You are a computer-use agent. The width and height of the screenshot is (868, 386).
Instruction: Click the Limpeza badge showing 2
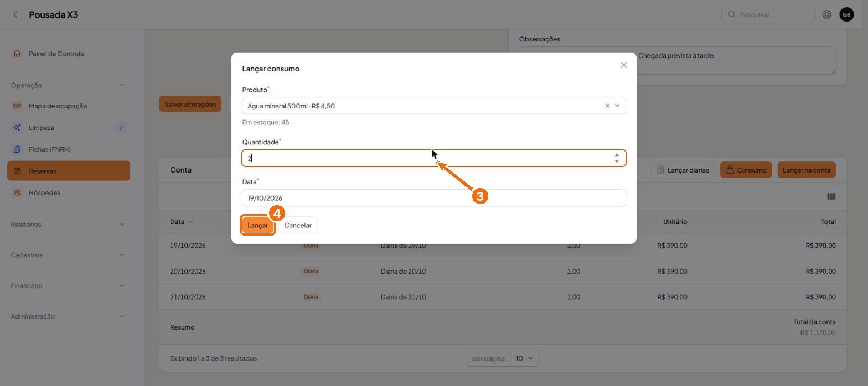[121, 128]
